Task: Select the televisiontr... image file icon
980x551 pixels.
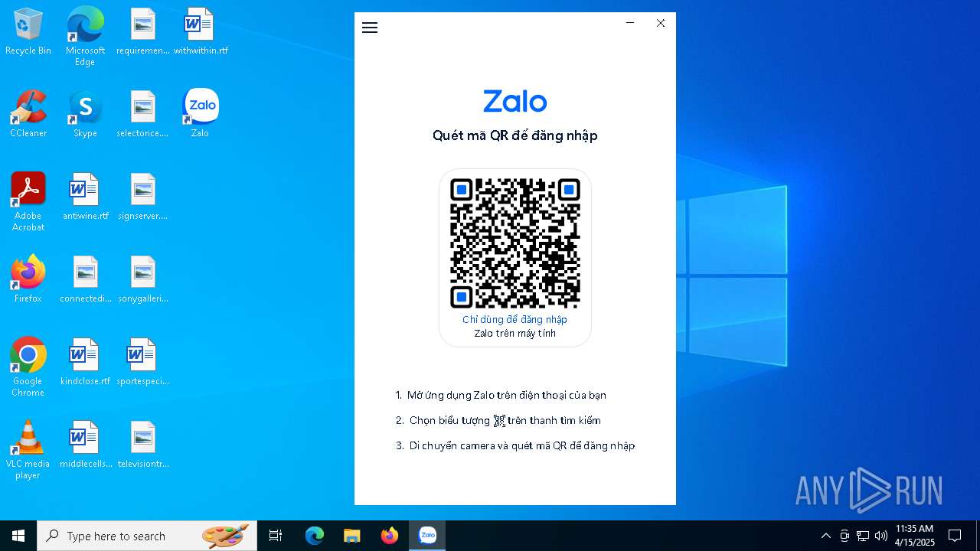Action: (143, 445)
